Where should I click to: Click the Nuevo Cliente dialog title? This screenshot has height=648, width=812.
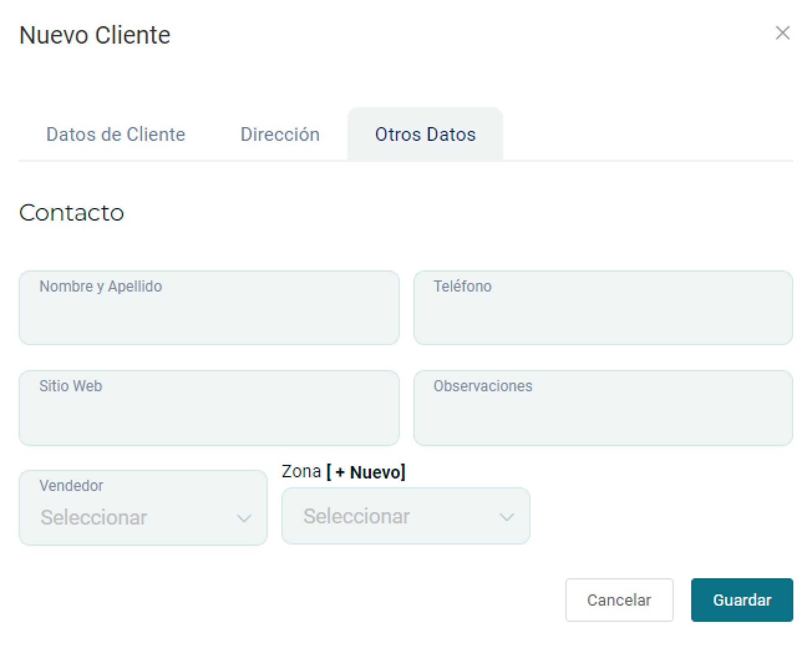95,35
